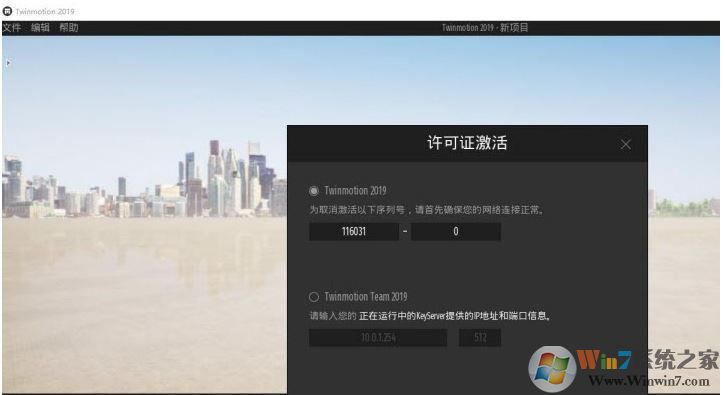Click the network connection notice text under Twinmotion 2019
Image resolution: width=726 pixels, height=395 pixels.
tap(426, 210)
